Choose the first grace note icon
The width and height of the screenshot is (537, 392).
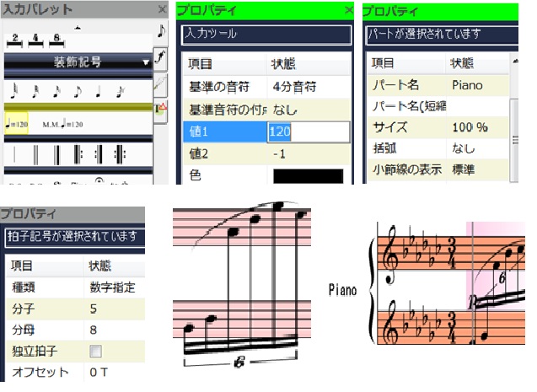coord(15,90)
